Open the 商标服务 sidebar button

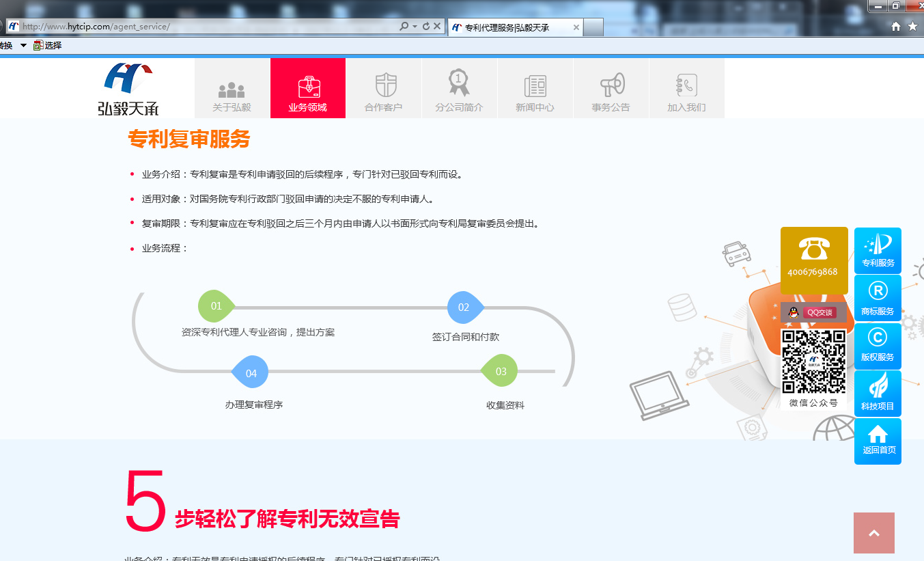tap(878, 299)
